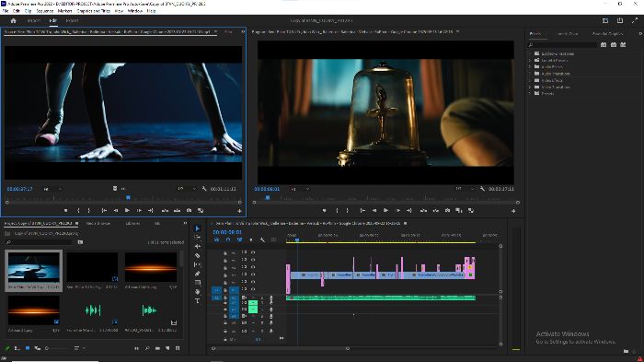The height and width of the screenshot is (362, 644).
Task: Click the Quick Export icon
Action: [x=620, y=20]
